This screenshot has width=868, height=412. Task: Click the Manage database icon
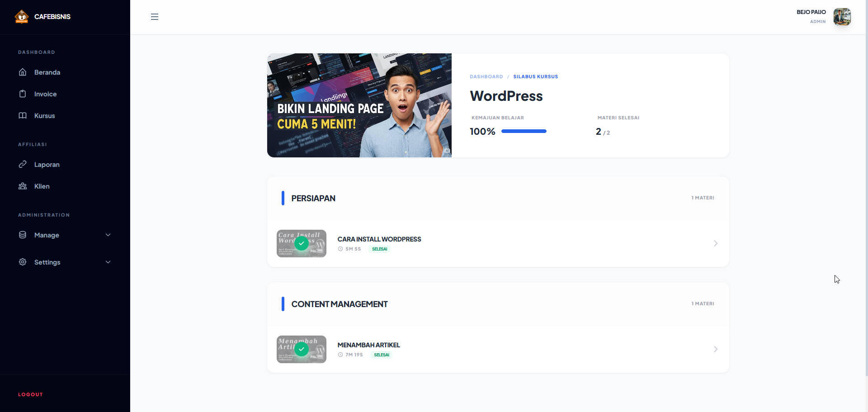(23, 235)
